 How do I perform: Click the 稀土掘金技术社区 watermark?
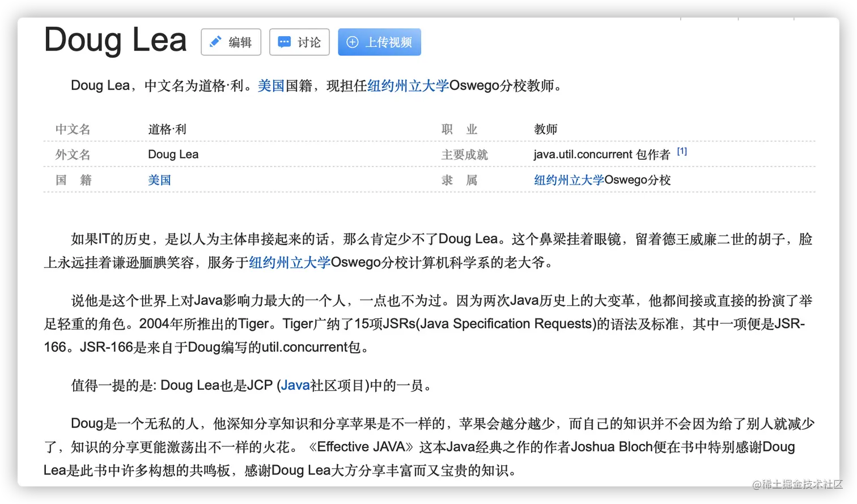796,484
